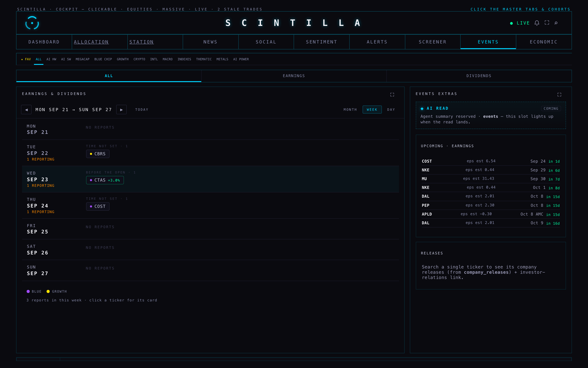Image resolution: width=588 pixels, height=368 pixels.
Task: Filter by CRYPTO cohort
Action: pyautogui.click(x=139, y=59)
